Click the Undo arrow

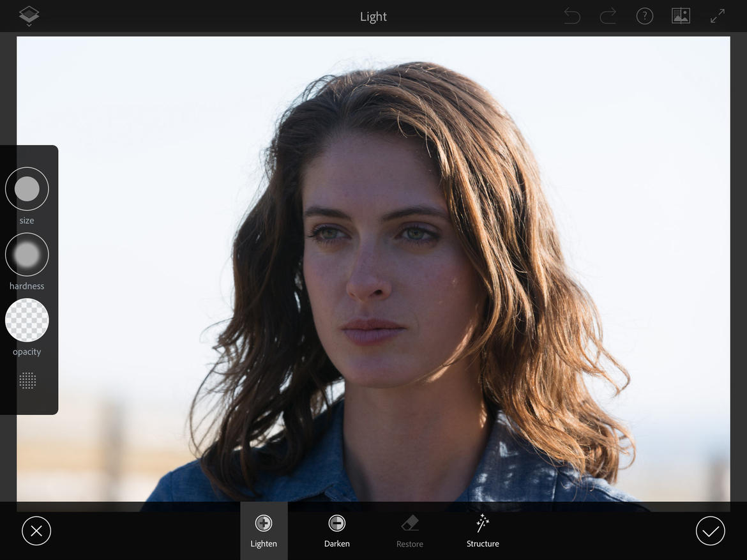(x=571, y=15)
